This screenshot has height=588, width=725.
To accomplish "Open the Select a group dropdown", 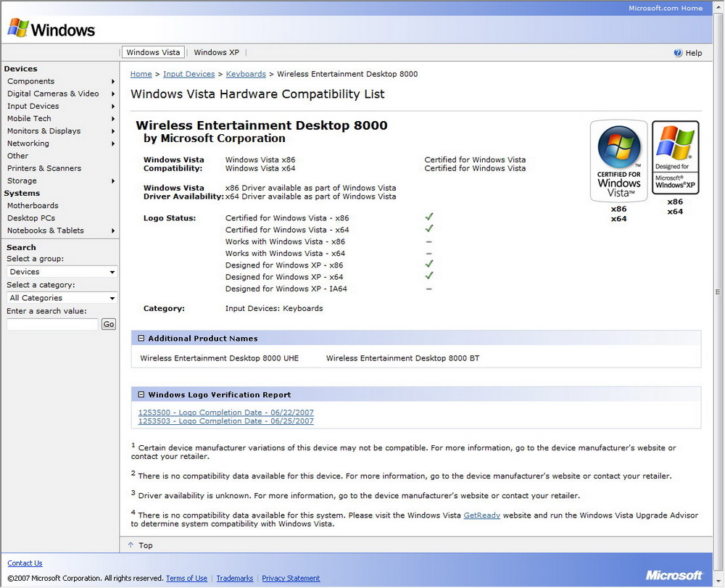I will coord(62,272).
